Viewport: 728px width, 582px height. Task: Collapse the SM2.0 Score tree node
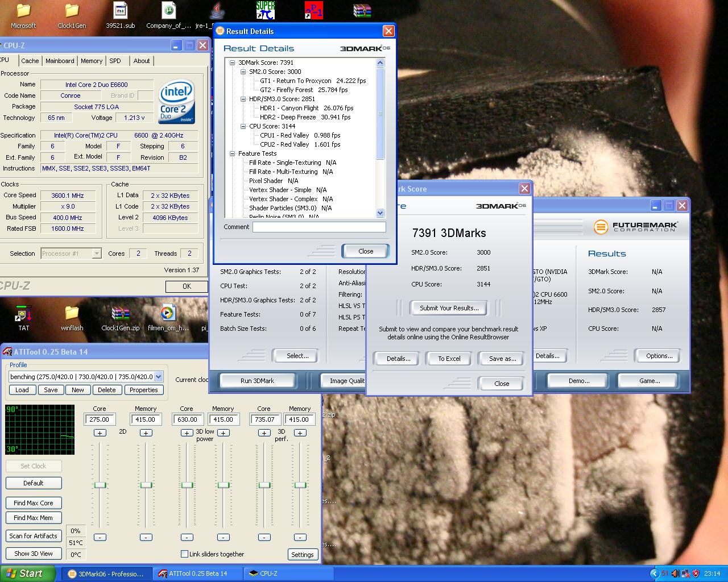pyautogui.click(x=243, y=72)
